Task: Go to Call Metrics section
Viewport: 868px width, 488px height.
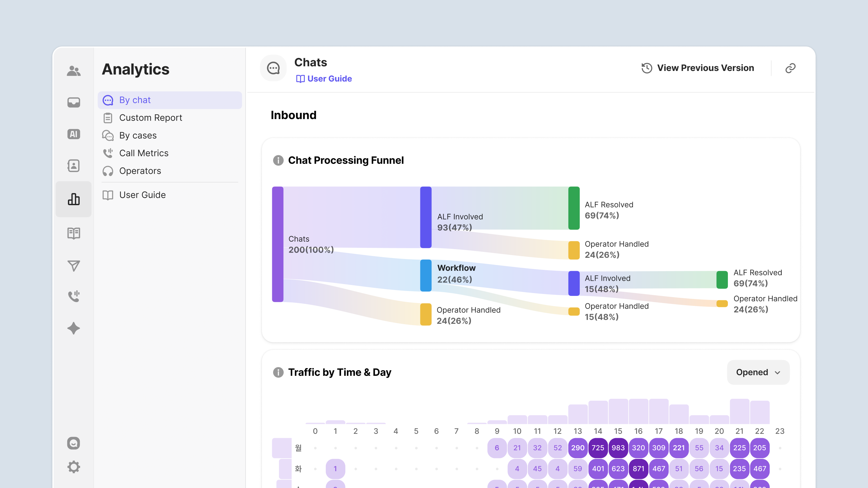Action: [144, 153]
